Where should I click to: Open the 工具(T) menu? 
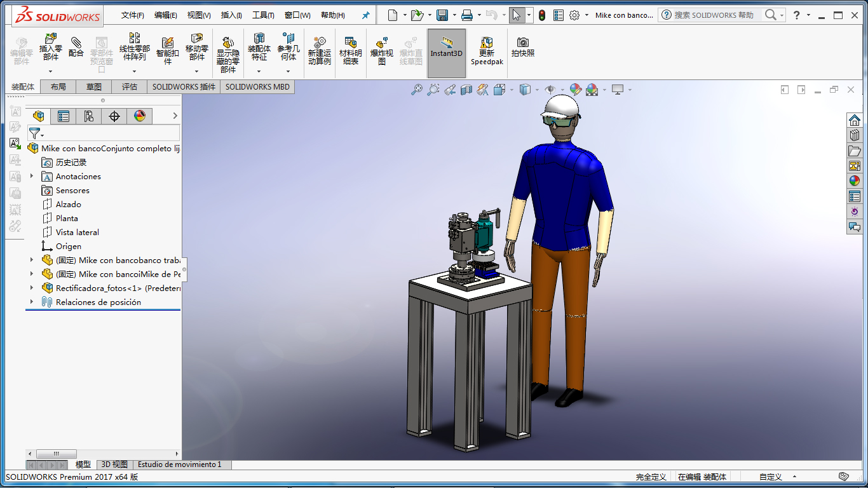coord(263,15)
